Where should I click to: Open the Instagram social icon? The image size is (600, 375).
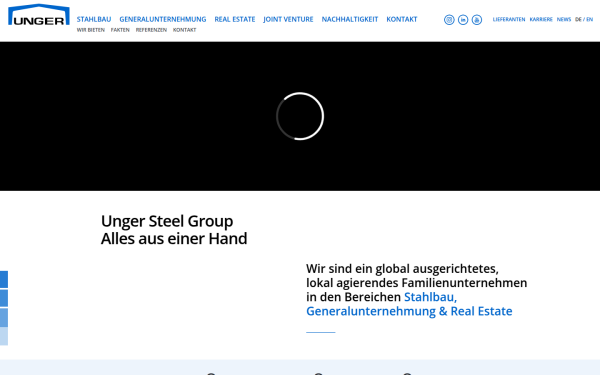(449, 20)
